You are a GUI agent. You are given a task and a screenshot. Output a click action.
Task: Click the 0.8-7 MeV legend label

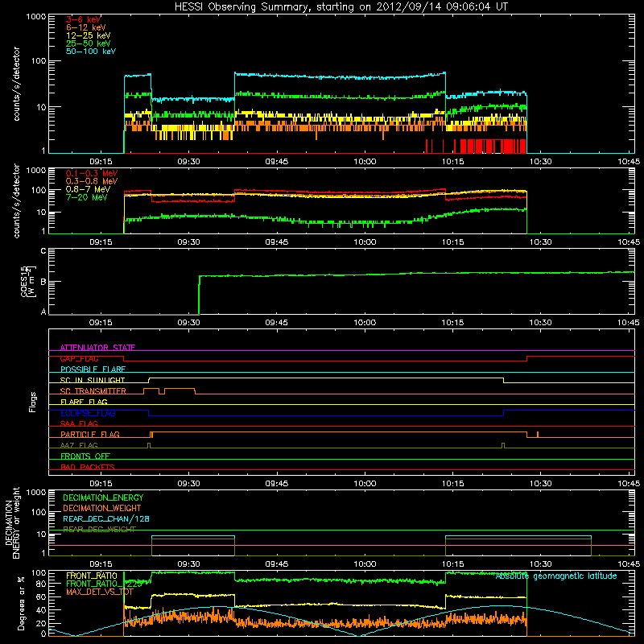coord(88,189)
